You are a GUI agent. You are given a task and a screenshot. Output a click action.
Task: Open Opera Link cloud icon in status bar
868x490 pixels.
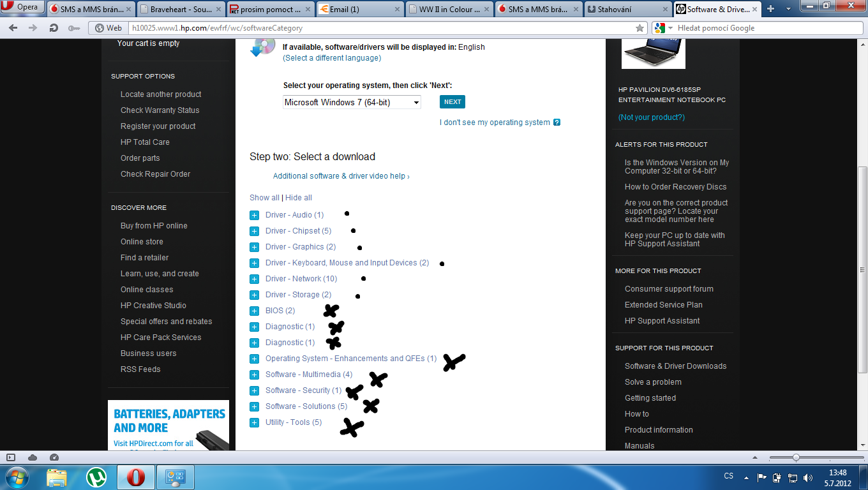[33, 457]
